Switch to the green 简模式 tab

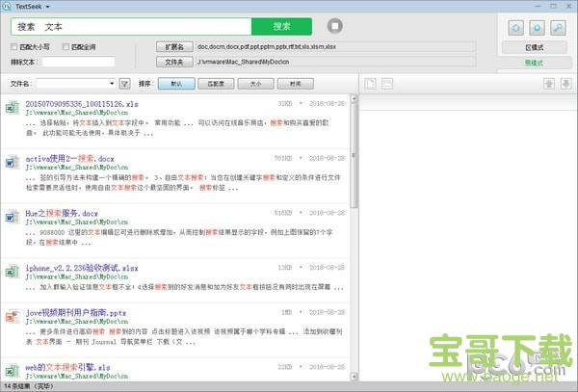coord(534,63)
